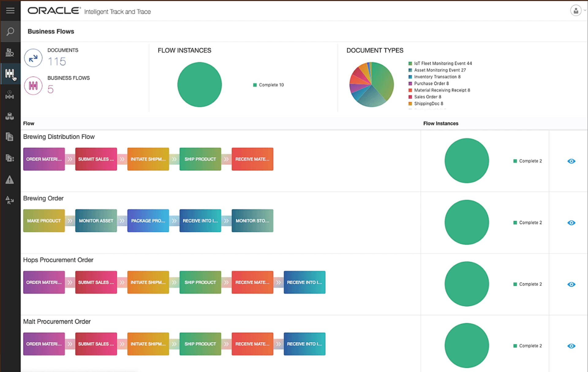The height and width of the screenshot is (372, 588).
Task: Open the hamburger navigation menu
Action: pos(10,10)
